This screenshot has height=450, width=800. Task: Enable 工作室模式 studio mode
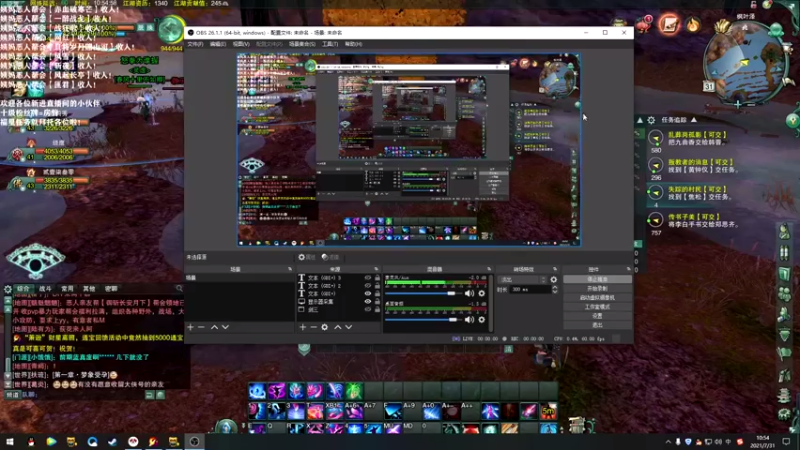click(x=597, y=307)
